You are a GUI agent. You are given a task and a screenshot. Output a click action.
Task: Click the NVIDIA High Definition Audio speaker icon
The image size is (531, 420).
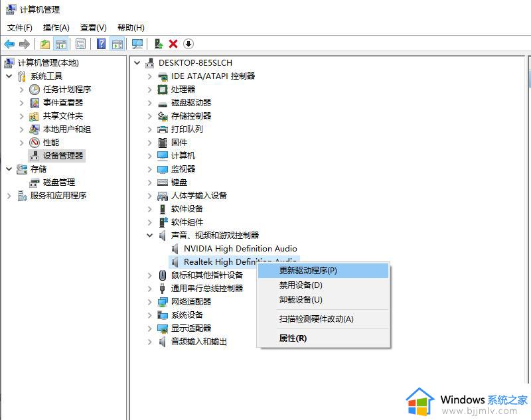(175, 249)
